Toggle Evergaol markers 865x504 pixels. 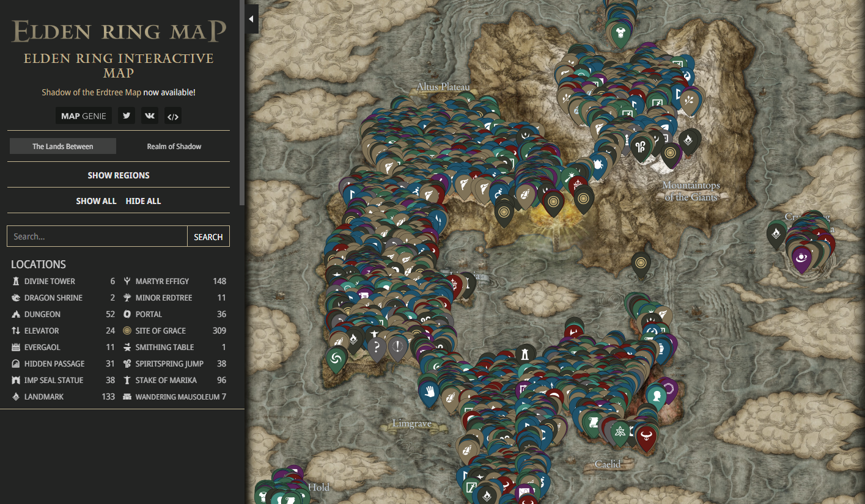click(63, 347)
